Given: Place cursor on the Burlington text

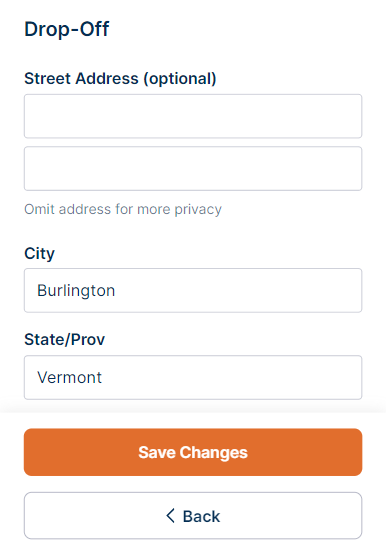Looking at the screenshot, I should [x=76, y=291].
